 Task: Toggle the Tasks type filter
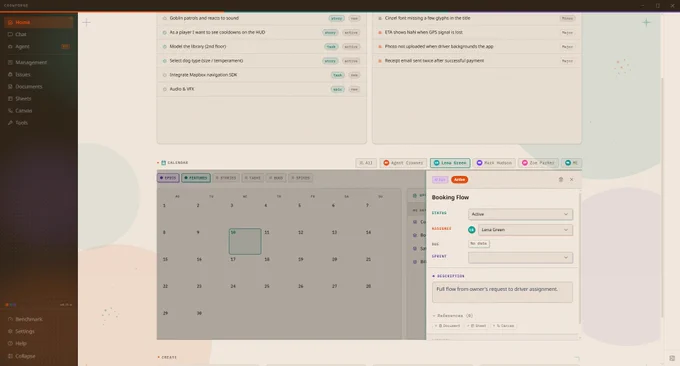(253, 178)
